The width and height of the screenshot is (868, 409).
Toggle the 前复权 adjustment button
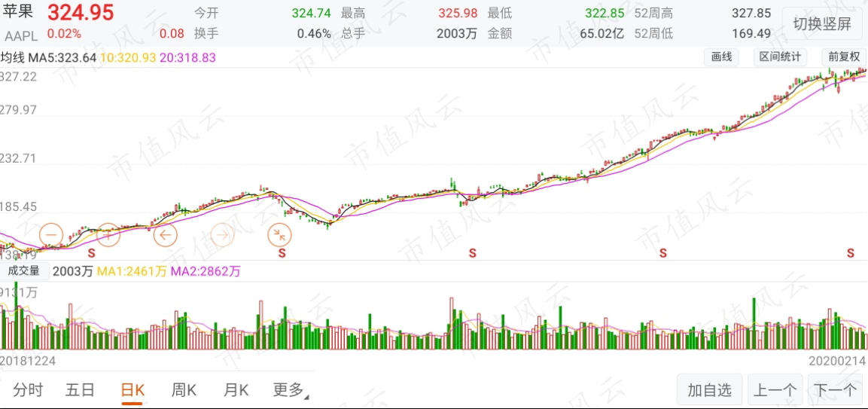tap(844, 57)
